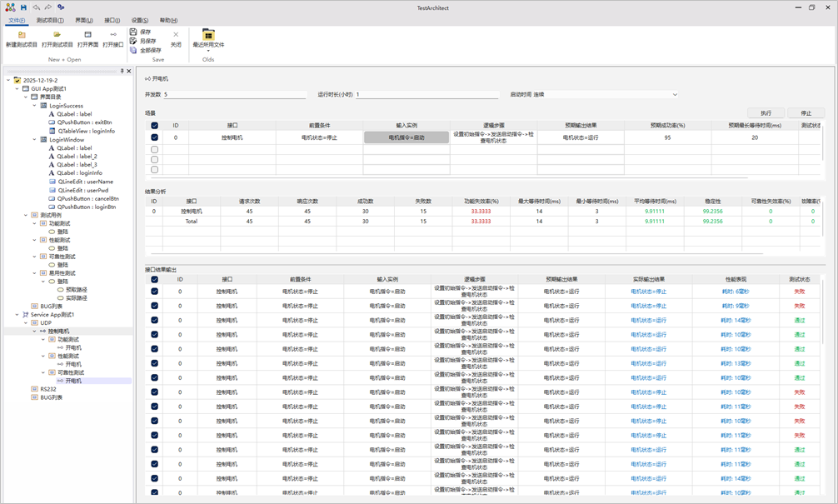This screenshot has width=838, height=504.
Task: Click the undo arrow in the title bar
Action: 36,7
